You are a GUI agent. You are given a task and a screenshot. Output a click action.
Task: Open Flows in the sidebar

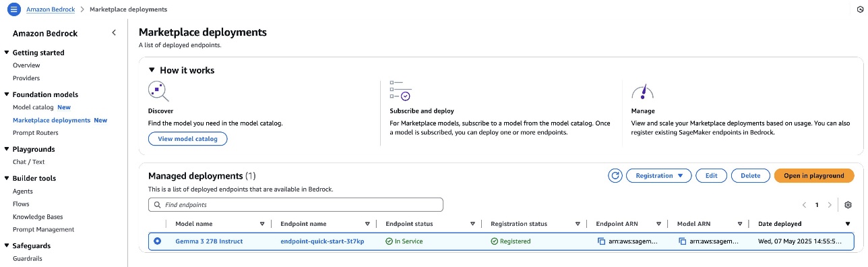point(21,204)
